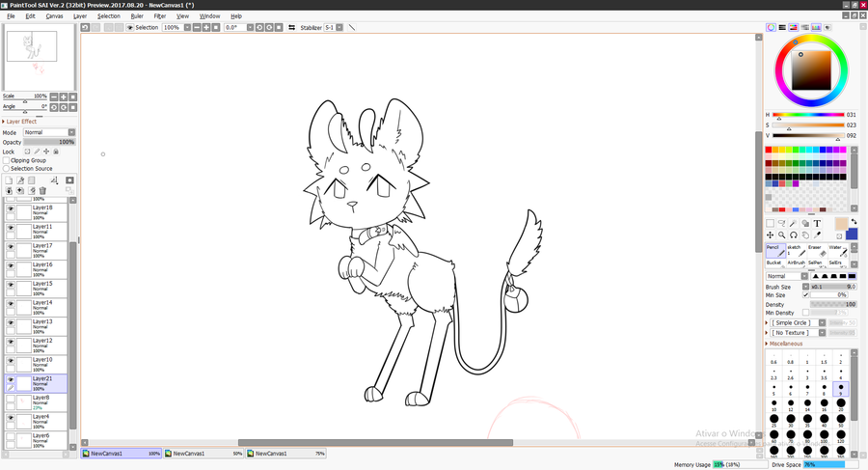Pick brush size 20 preset
The height and width of the screenshot is (470, 868).
click(x=841, y=404)
